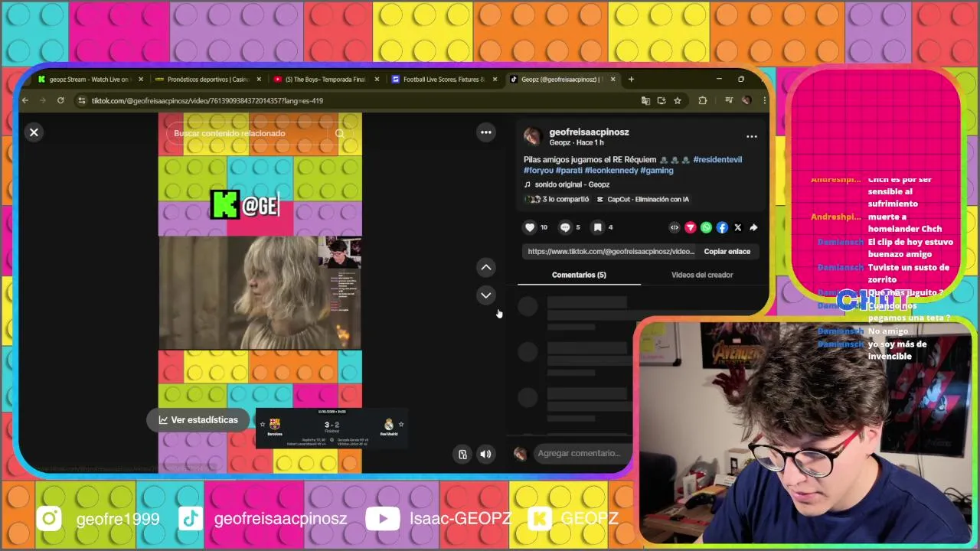
Task: Get the embed code icon
Action: [675, 227]
